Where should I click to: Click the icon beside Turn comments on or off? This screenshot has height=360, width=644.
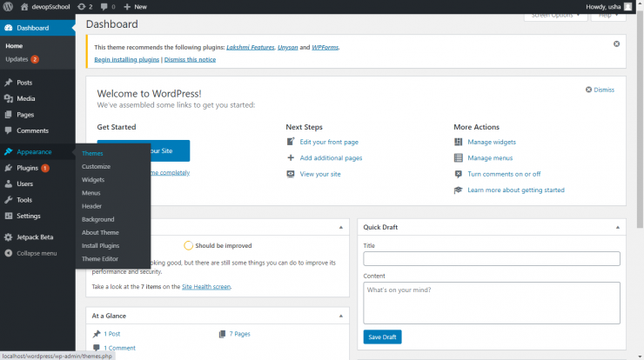[458, 174]
